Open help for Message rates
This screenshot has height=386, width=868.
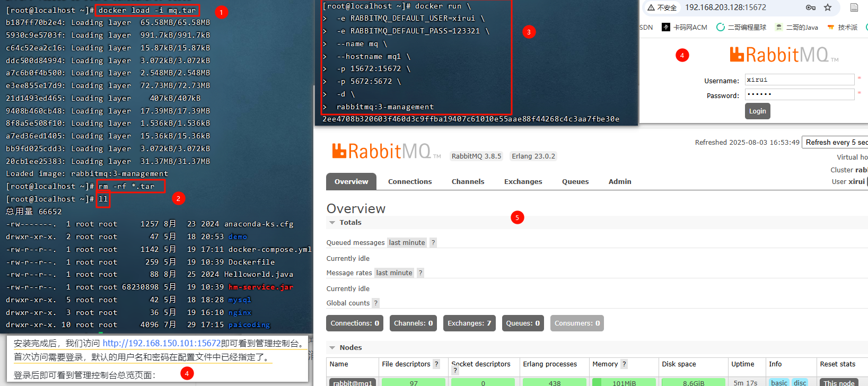420,273
